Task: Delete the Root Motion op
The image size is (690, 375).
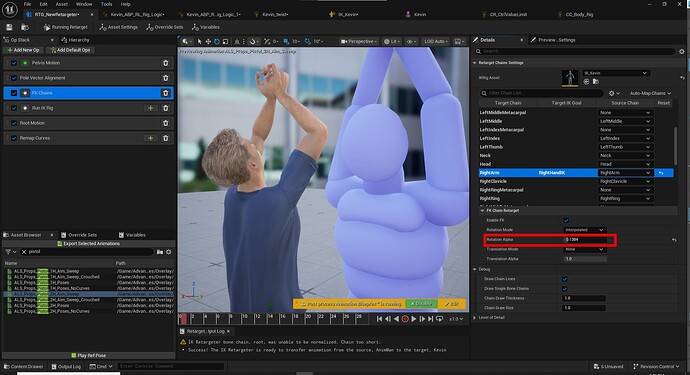Action: 165,123
